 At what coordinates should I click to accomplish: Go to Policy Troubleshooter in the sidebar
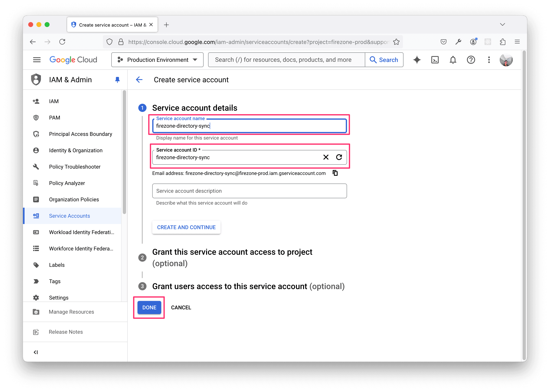74,167
